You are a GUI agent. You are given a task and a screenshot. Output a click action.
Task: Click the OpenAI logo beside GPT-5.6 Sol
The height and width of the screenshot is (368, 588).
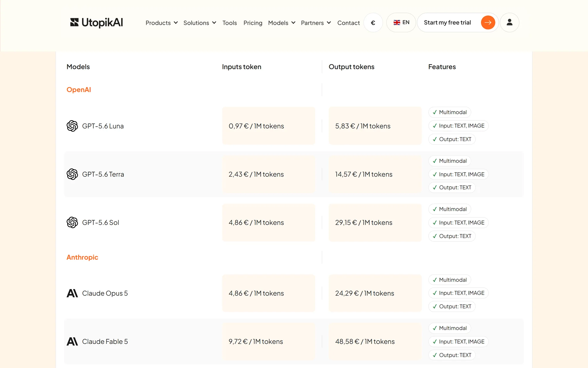[72, 223]
